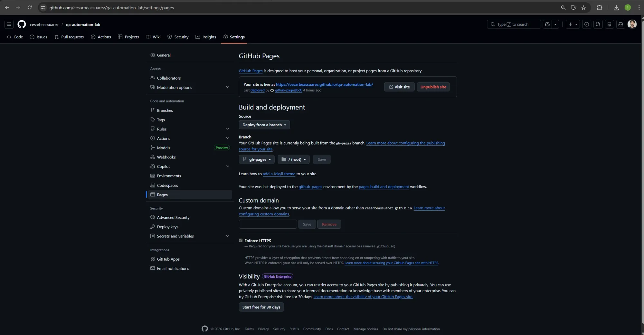Click the custom domain input field
Image resolution: width=644 pixels, height=335 pixels.
268,224
